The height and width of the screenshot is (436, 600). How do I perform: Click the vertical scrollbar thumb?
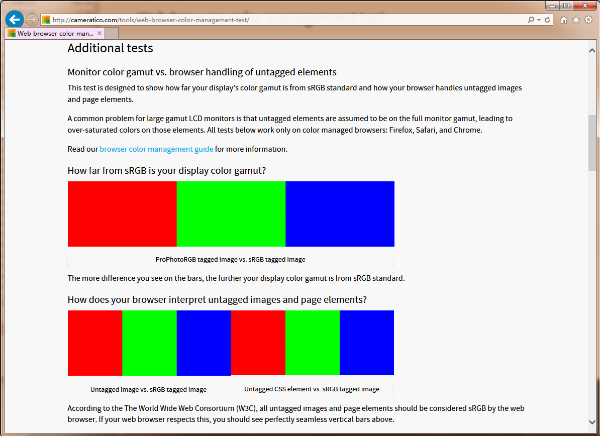[593, 143]
